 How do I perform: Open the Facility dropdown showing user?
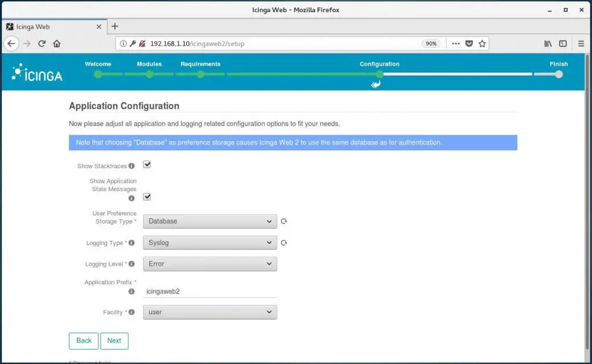210,313
